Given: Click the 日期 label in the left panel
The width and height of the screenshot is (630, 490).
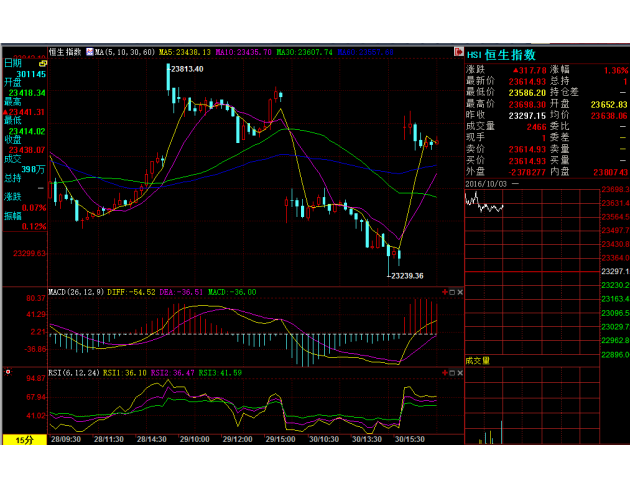Looking at the screenshot, I should click(13, 63).
